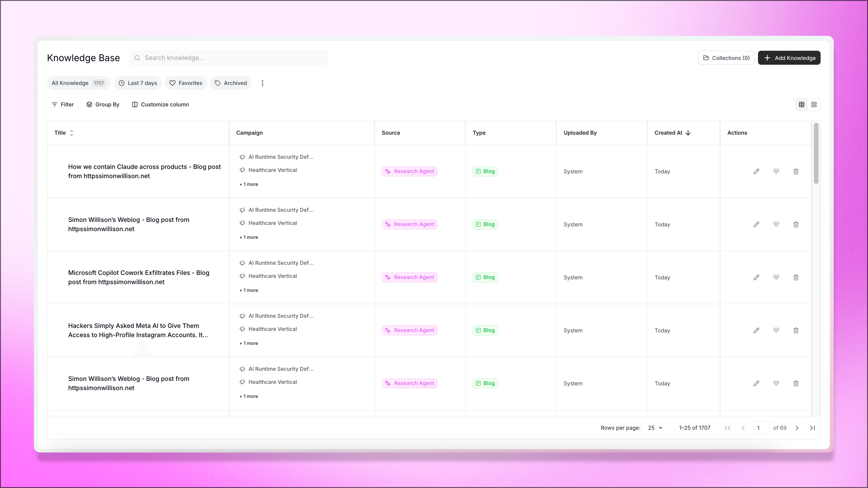The height and width of the screenshot is (488, 868).
Task: Open the three-dot more filters menu
Action: (x=262, y=83)
